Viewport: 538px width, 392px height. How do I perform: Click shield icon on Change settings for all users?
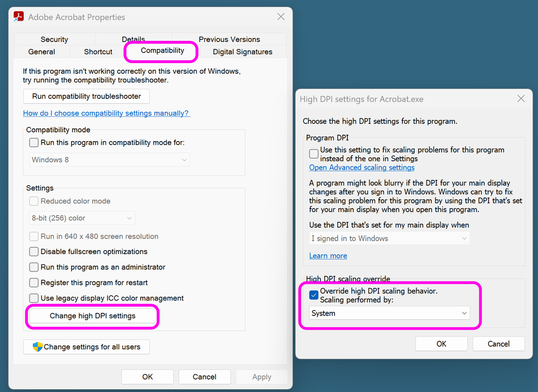37,347
